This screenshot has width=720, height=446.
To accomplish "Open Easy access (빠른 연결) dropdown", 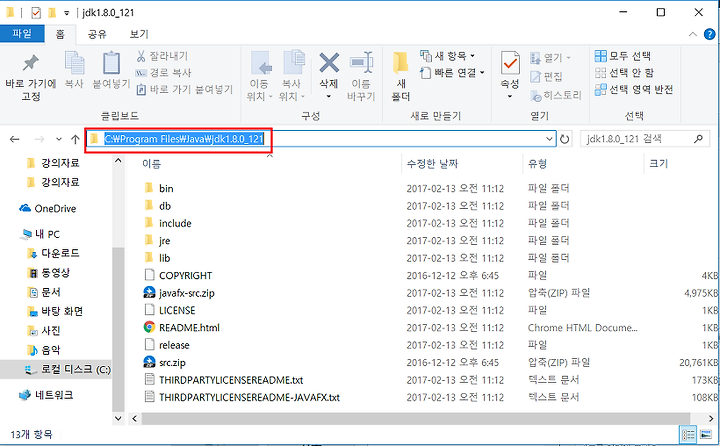I will 452,73.
